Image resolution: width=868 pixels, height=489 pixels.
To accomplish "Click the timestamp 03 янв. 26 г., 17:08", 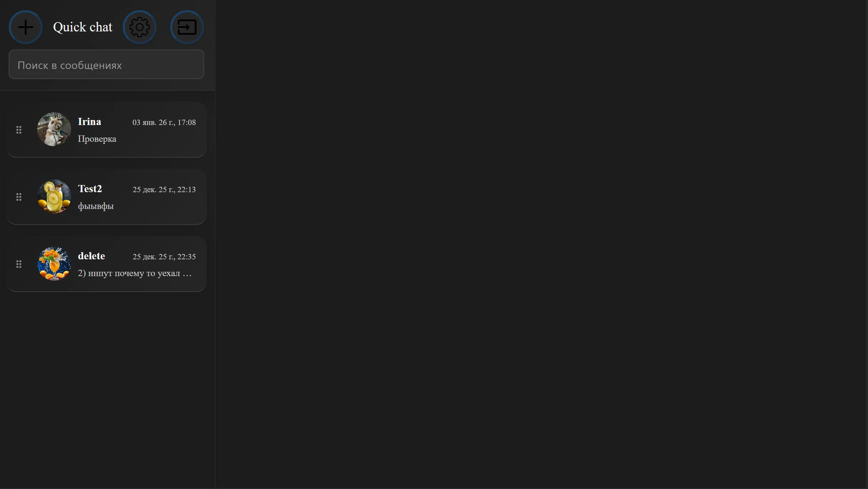I will tap(164, 123).
